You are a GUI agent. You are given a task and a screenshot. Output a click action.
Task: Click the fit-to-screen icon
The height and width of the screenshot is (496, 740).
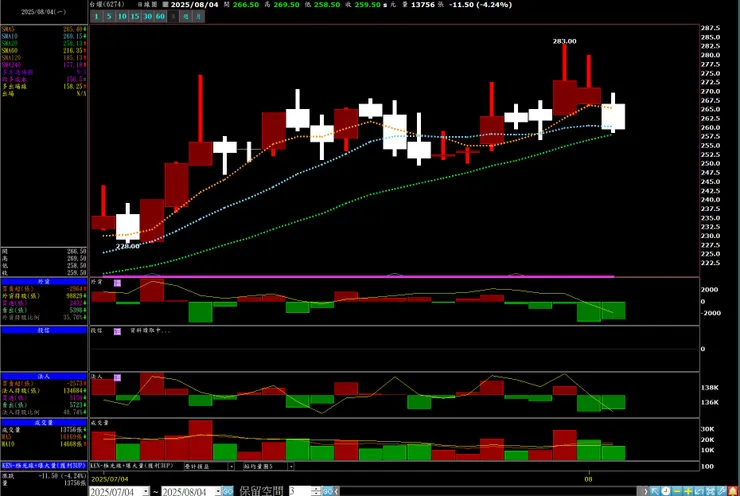coord(711,491)
